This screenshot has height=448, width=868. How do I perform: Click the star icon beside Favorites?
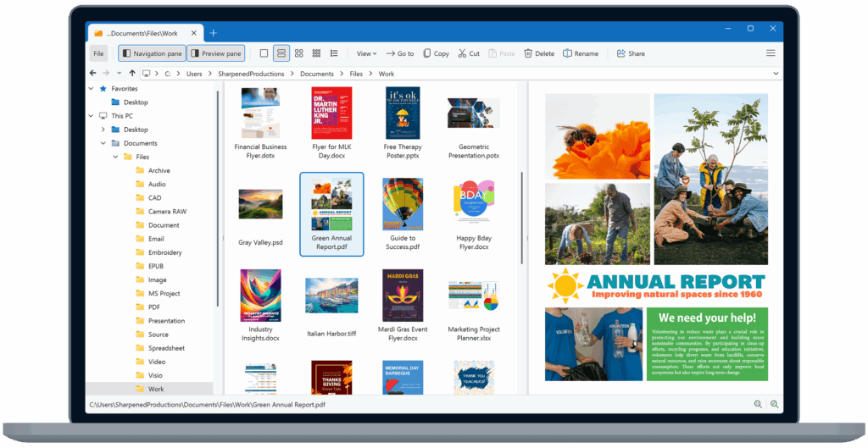[x=103, y=88]
